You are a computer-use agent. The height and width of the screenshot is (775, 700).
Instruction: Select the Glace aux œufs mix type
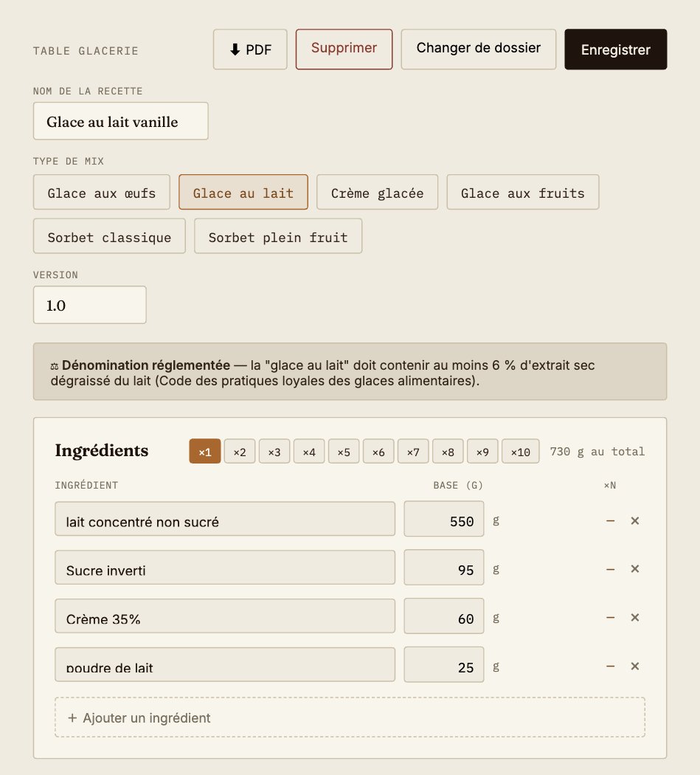(x=102, y=192)
